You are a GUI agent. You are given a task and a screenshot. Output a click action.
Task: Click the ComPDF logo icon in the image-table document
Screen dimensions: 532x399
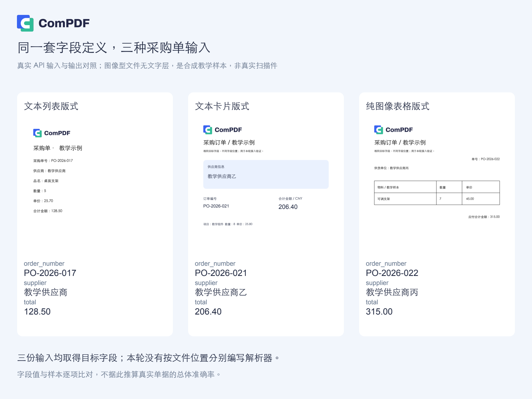(x=379, y=130)
